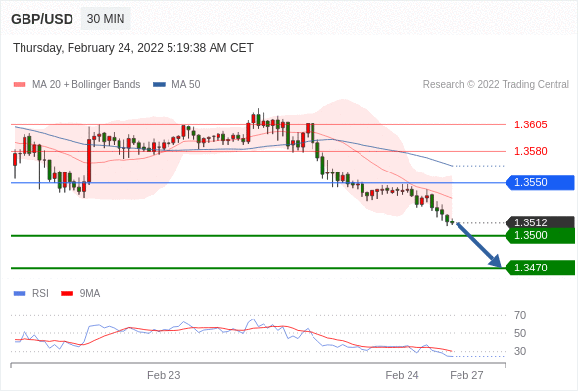Click the blue downward forecast arrow
Viewport: 578px width, 392px height.
(x=479, y=245)
